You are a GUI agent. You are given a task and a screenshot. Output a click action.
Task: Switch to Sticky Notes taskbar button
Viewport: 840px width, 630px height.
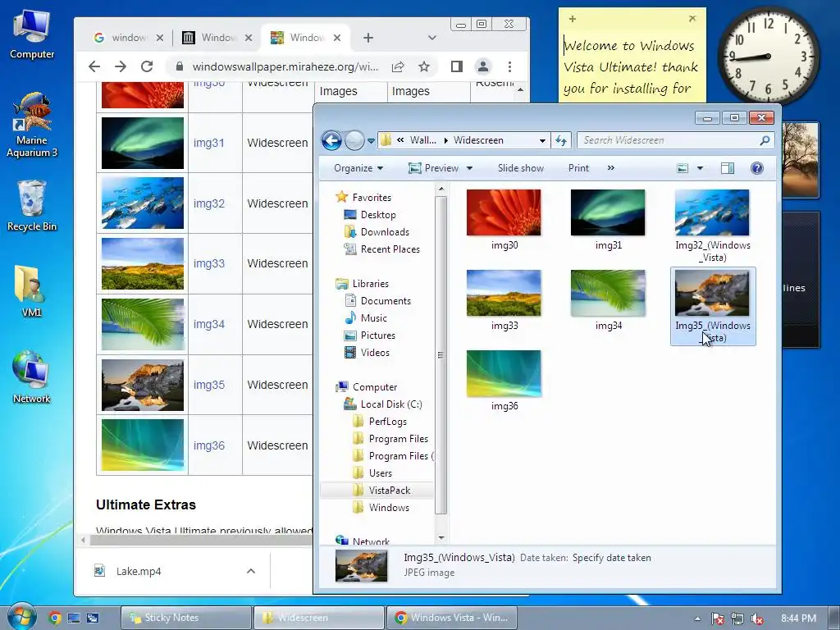[x=186, y=618]
